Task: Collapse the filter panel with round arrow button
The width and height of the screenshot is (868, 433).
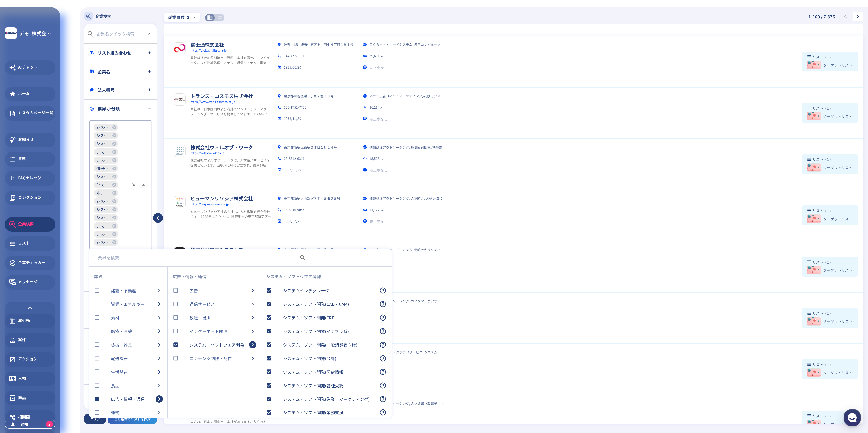Action: click(158, 218)
